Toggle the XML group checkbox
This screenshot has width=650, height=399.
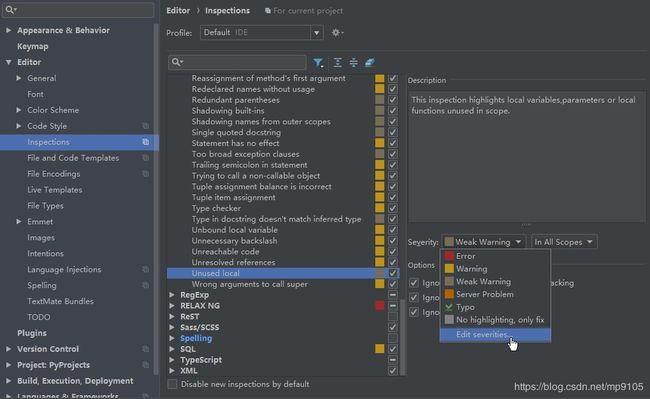[x=393, y=371]
